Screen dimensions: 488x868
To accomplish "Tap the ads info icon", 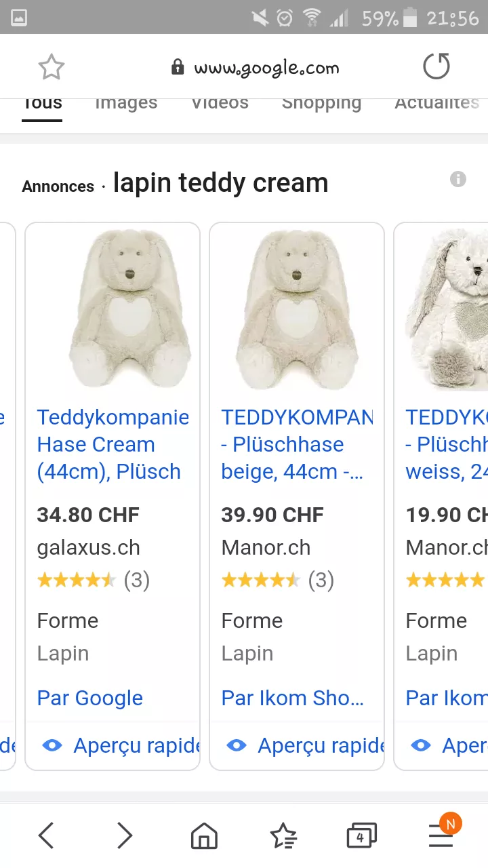I will (x=458, y=179).
